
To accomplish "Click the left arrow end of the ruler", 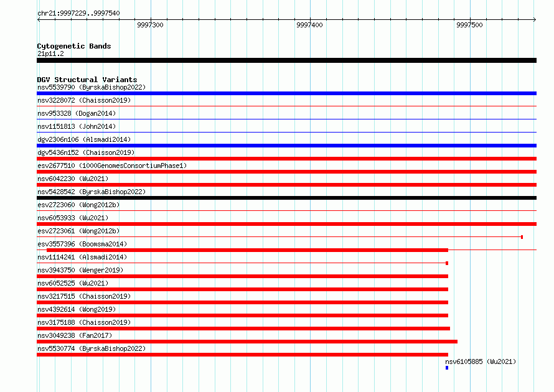I will point(39,19).
